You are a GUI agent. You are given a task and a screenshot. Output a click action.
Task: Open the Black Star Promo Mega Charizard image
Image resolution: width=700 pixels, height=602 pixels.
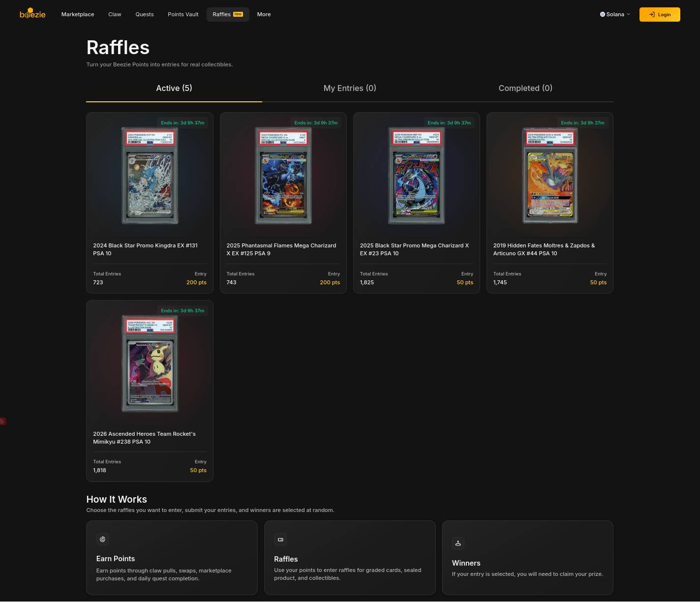[x=417, y=176]
